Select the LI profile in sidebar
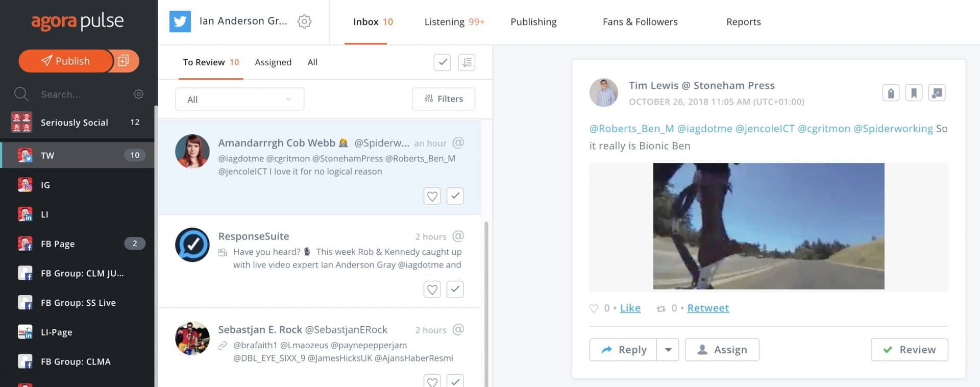 click(x=78, y=214)
